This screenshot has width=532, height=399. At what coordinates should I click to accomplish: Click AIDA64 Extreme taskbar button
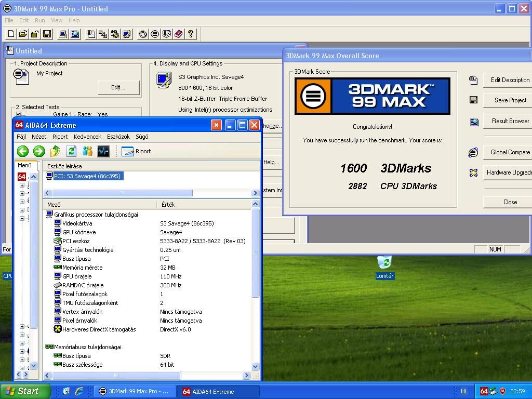219,391
